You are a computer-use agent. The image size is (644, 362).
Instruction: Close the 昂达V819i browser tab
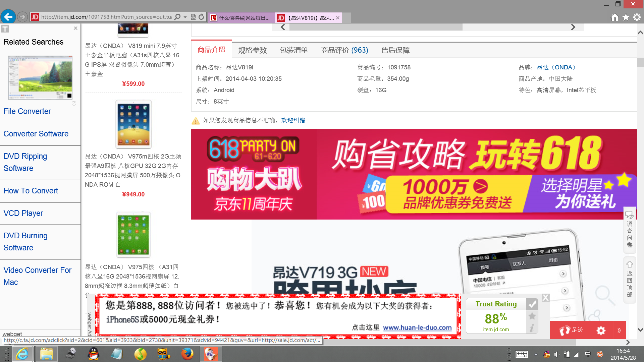338,18
